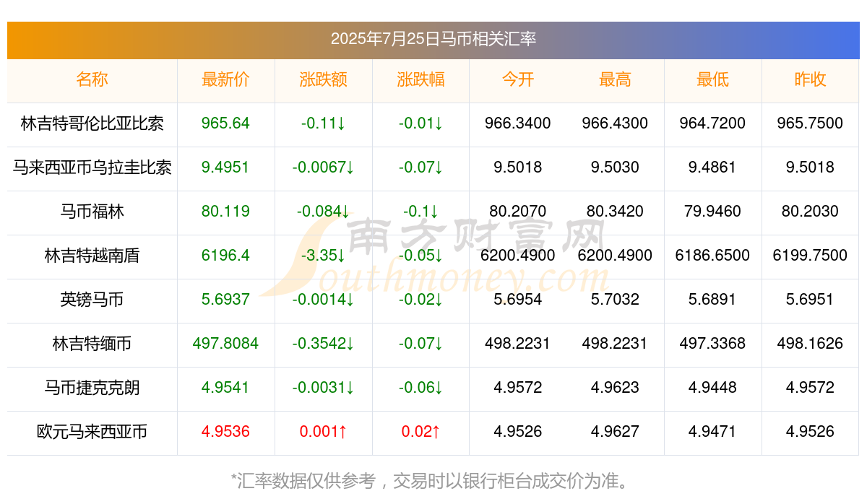Click change amount -0.3542↓
This screenshot has height=504, width=867.
click(x=323, y=344)
